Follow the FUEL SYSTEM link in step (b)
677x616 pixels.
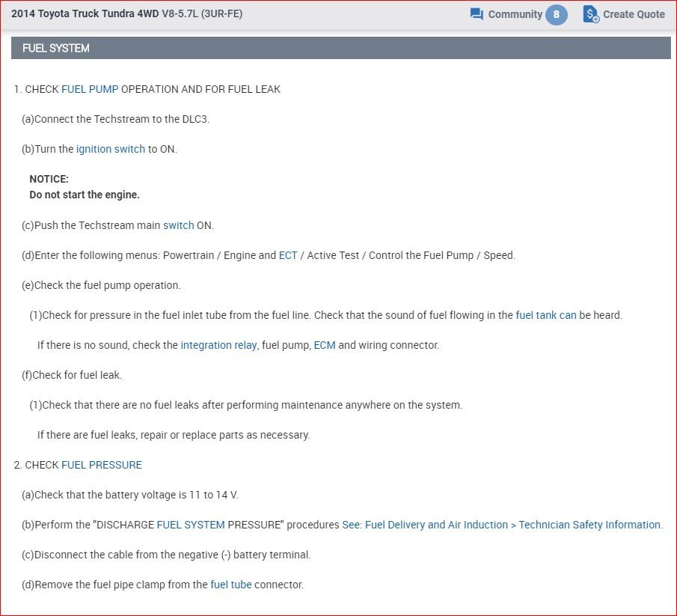coord(191,525)
